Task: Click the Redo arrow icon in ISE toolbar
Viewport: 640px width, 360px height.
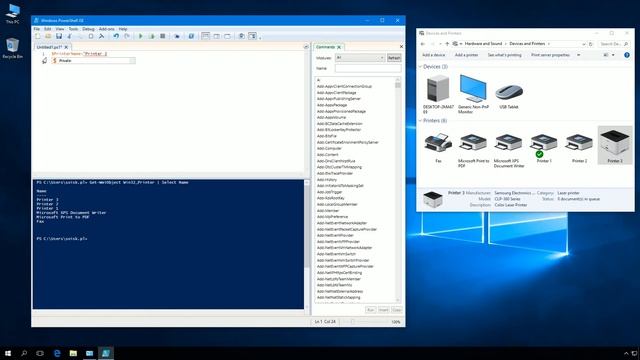Action: coord(127,36)
